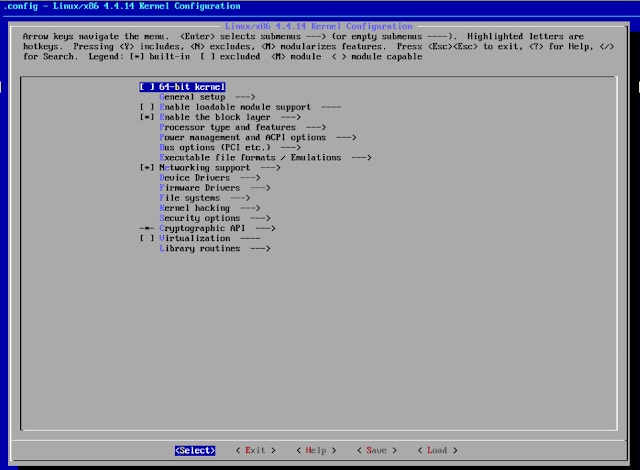Open the Cryptographic API submenu
Image resolution: width=640 pixels, height=470 pixels.
217,228
